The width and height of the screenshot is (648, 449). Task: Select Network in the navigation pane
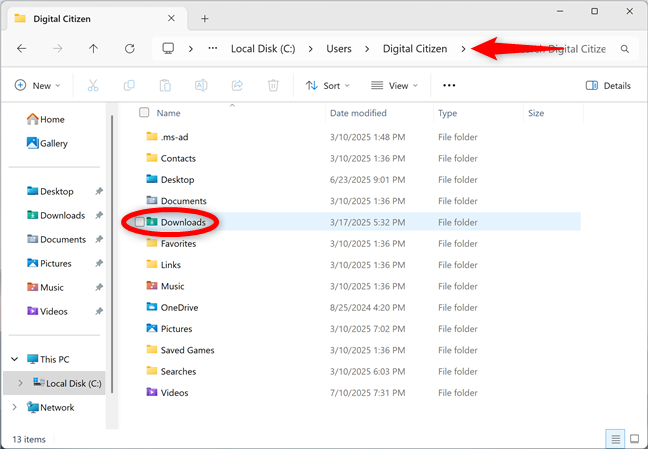pos(50,407)
